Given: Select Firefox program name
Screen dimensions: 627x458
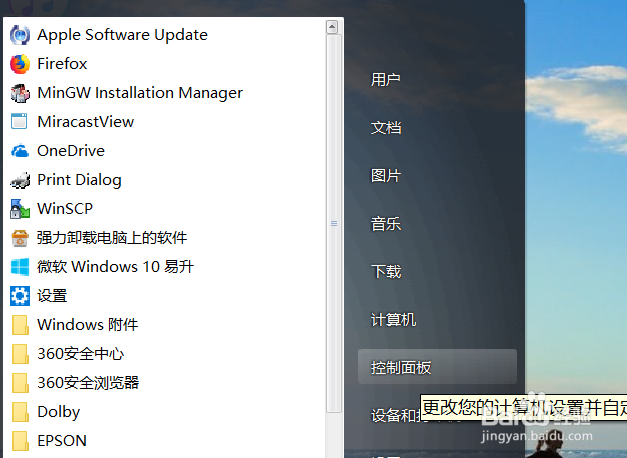Looking at the screenshot, I should [62, 64].
